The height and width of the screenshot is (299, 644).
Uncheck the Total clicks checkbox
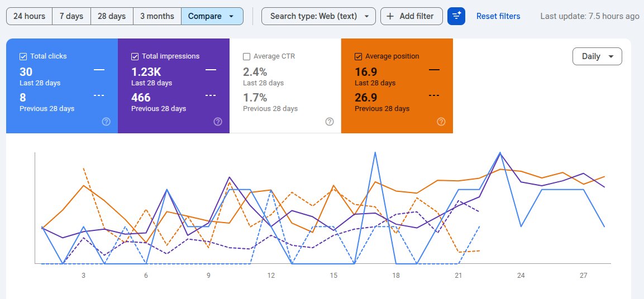tap(23, 56)
